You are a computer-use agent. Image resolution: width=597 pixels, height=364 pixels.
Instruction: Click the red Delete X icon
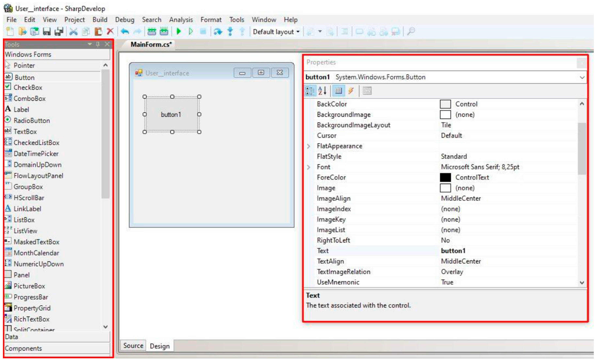tap(111, 32)
